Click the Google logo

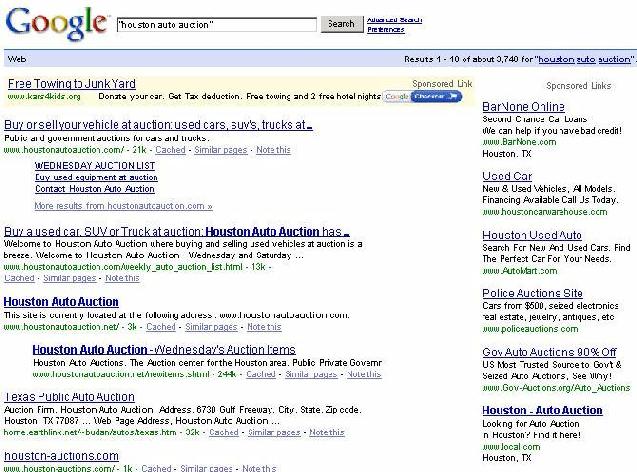pyautogui.click(x=57, y=24)
